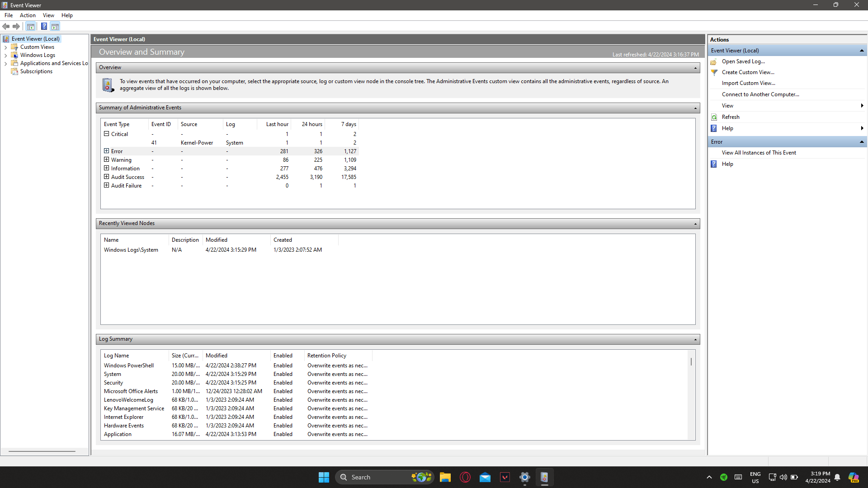
Task: Click Show/Hide Action Pane toolbar icon
Action: coord(55,26)
